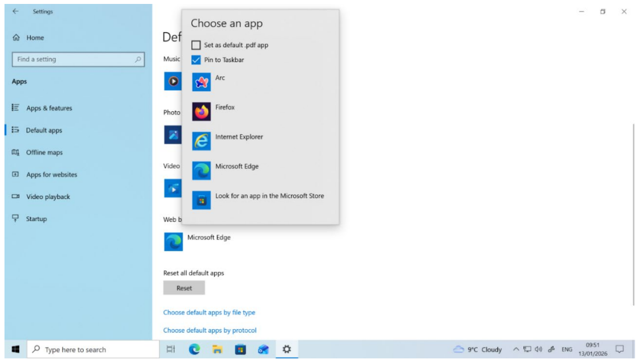Choose the Firefox icon in the list
639x364 pixels.
pos(202,112)
